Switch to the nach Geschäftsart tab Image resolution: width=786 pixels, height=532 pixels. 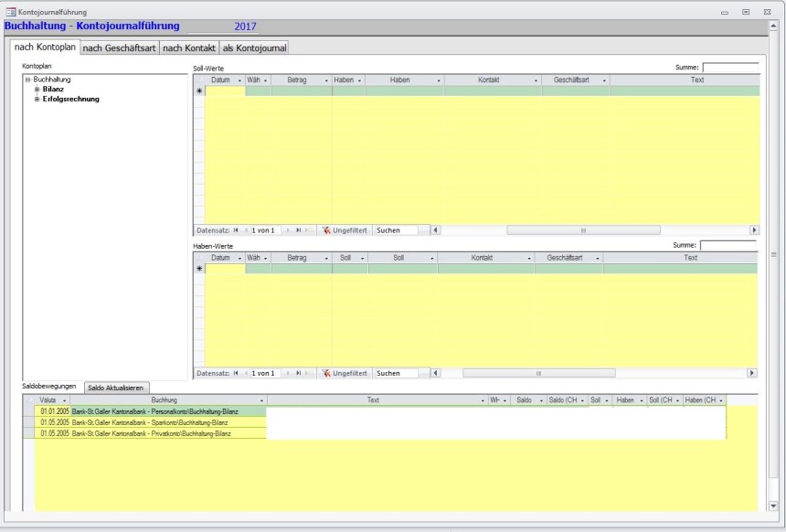pos(120,48)
